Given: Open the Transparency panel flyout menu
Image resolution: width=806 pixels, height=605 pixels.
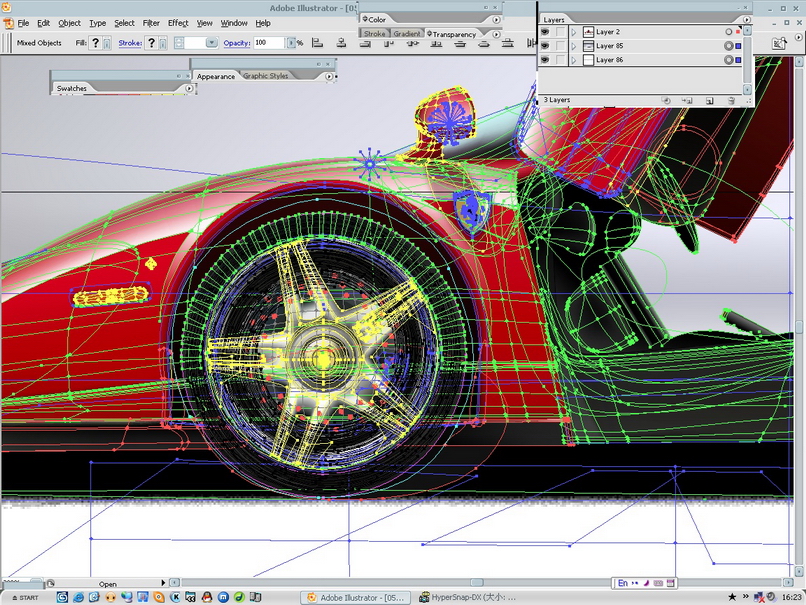Looking at the screenshot, I should pyautogui.click(x=496, y=34).
